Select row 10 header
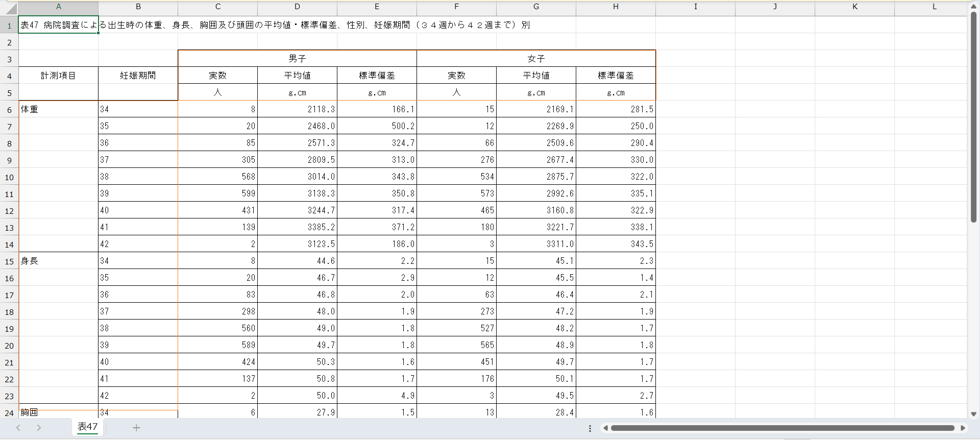 pyautogui.click(x=9, y=177)
